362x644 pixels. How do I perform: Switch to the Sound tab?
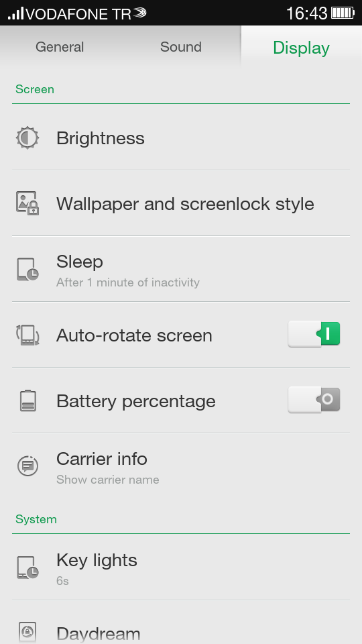pyautogui.click(x=180, y=47)
